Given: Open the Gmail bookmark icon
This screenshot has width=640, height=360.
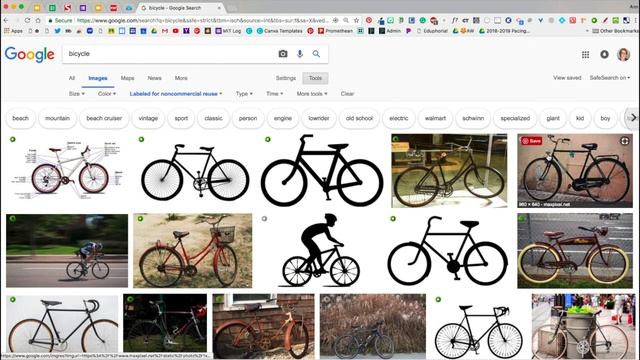Looking at the screenshot, I should tap(165, 31).
